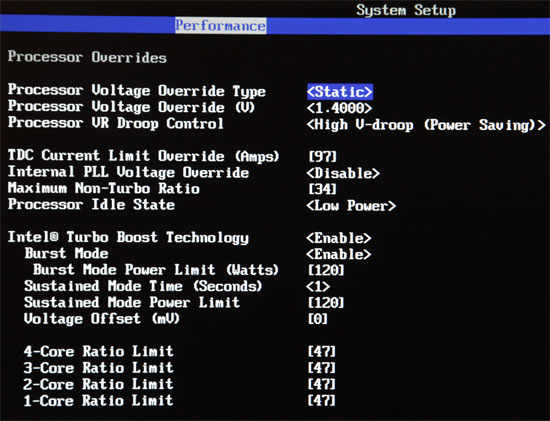Click the System Setup title
This screenshot has width=550, height=421.
click(x=406, y=10)
